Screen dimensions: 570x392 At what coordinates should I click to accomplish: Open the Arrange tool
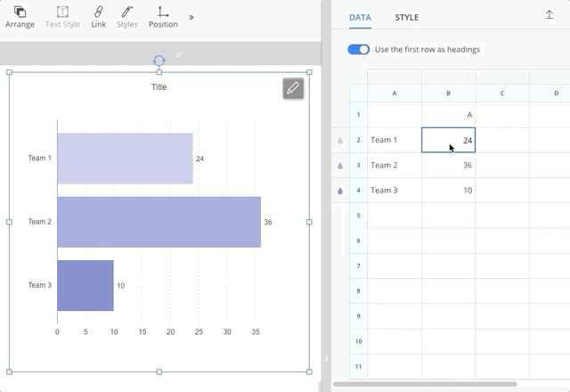[20, 16]
